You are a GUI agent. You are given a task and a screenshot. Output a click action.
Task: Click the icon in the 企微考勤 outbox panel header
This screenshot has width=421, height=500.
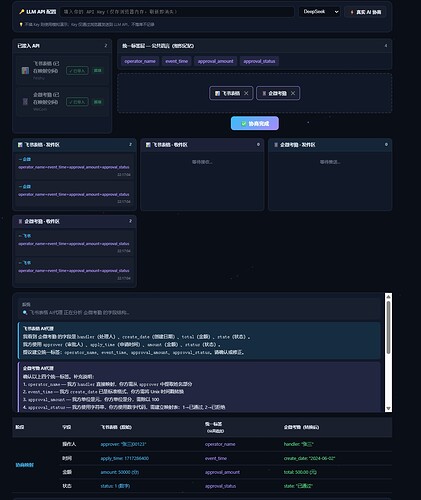point(276,145)
